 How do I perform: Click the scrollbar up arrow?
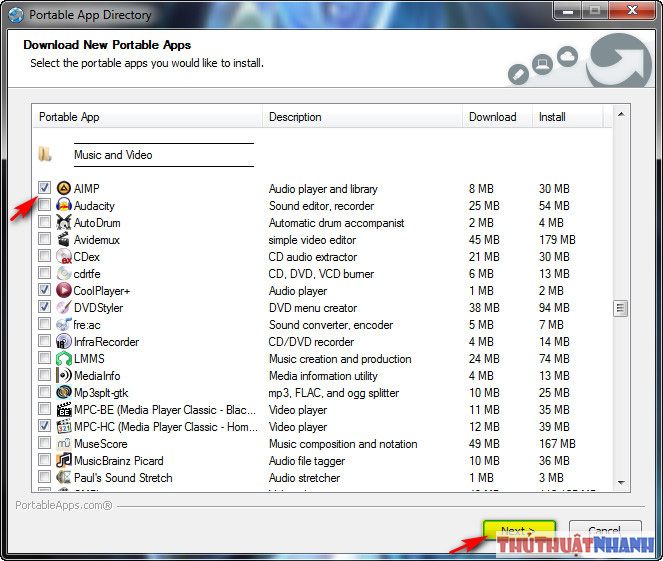pos(621,114)
